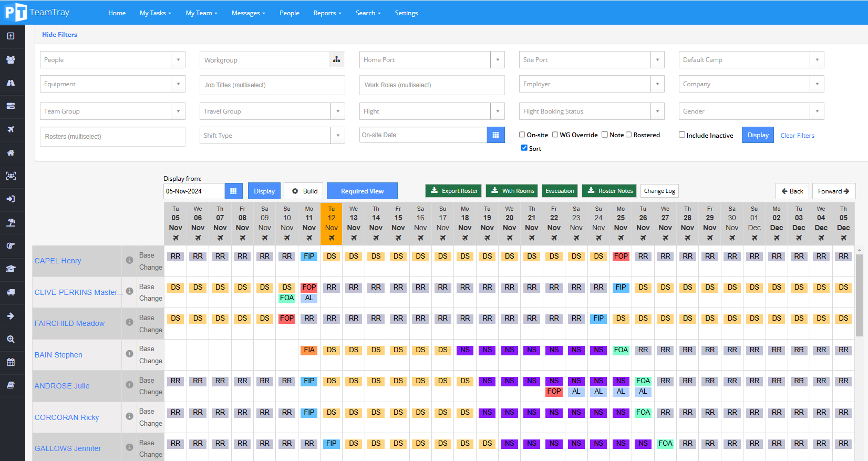Open FAIRCHILD Meadow profile link

click(x=69, y=323)
